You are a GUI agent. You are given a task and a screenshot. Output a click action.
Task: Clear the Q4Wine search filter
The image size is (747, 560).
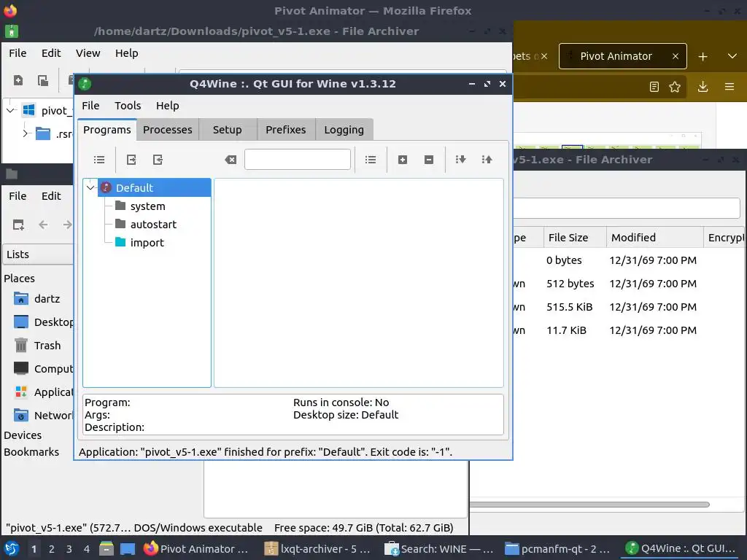[x=231, y=160]
